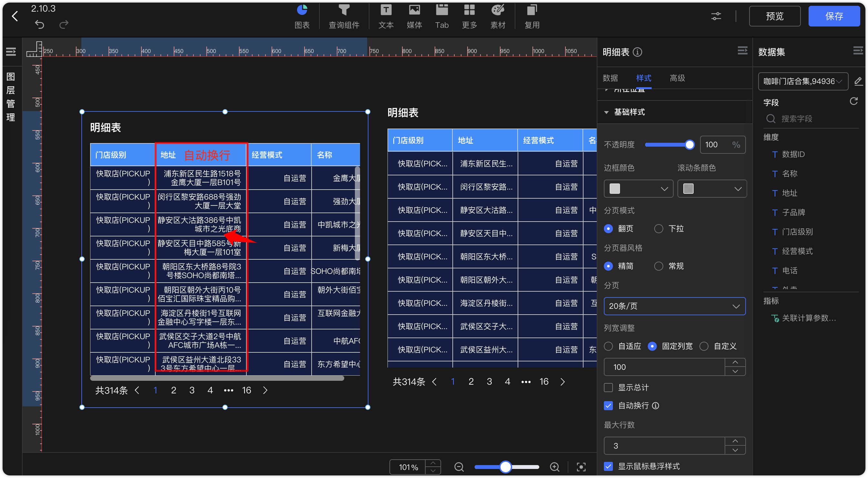Open the 图表 chart component menu
868x478 pixels.
(x=302, y=16)
